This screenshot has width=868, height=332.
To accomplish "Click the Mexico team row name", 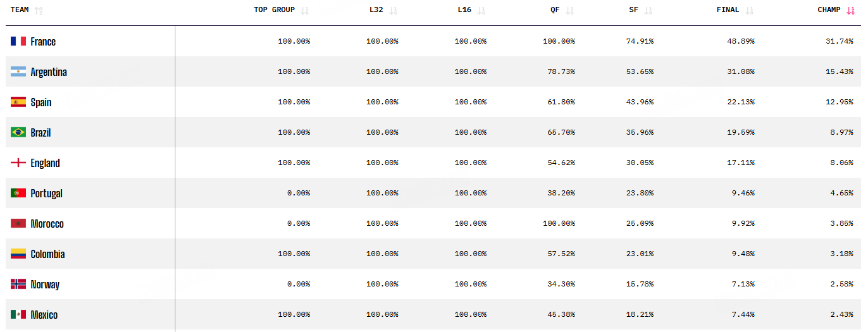I will point(44,315).
